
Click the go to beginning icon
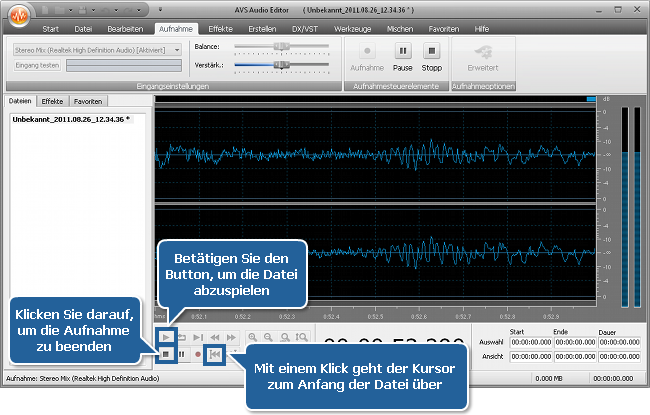coord(215,354)
